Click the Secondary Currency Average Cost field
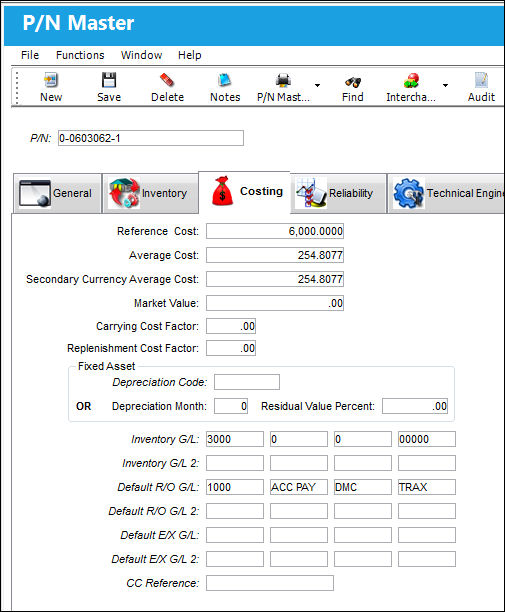This screenshot has height=612, width=505. tap(275, 279)
